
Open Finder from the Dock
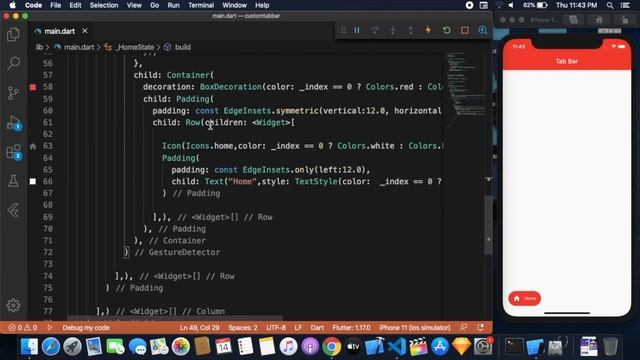click(x=29, y=347)
